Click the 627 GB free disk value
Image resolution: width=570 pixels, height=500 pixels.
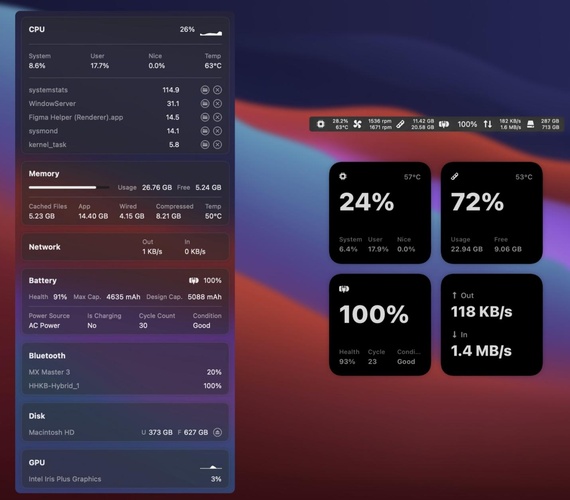196,432
